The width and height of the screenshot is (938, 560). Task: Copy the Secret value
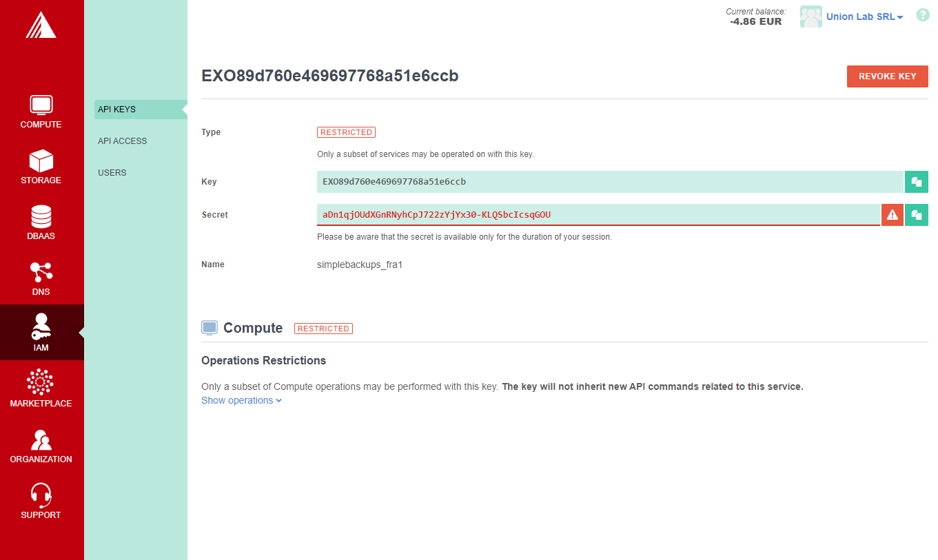(x=917, y=214)
